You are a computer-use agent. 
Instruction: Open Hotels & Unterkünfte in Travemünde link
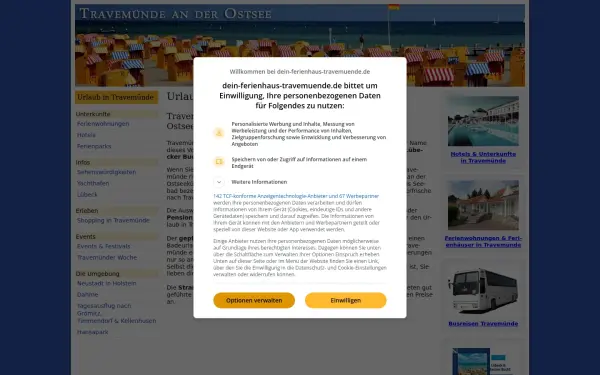483,157
